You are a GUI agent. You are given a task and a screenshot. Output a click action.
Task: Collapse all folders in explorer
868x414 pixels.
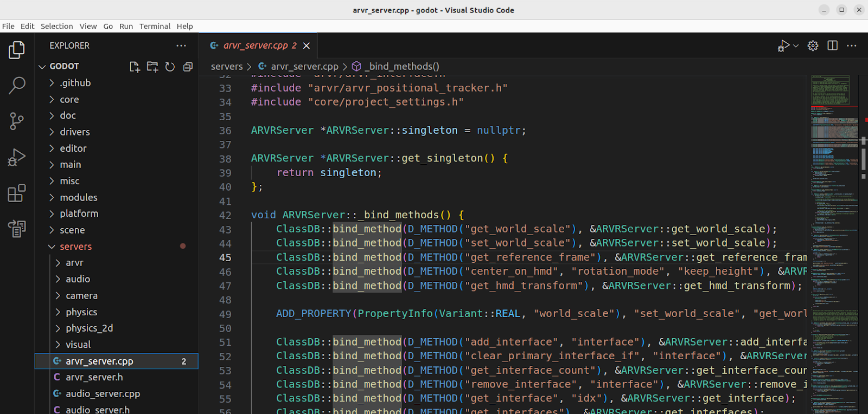coord(188,67)
